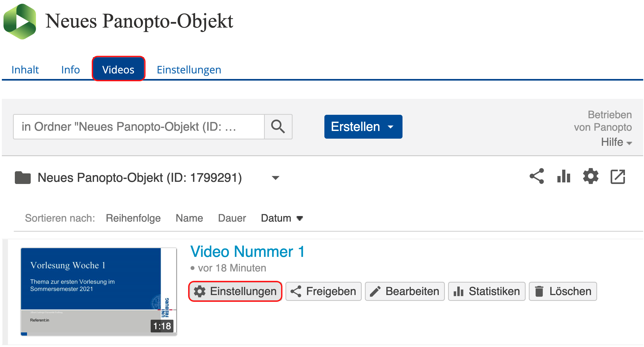
Task: Click the search magnifier icon
Action: (x=278, y=127)
